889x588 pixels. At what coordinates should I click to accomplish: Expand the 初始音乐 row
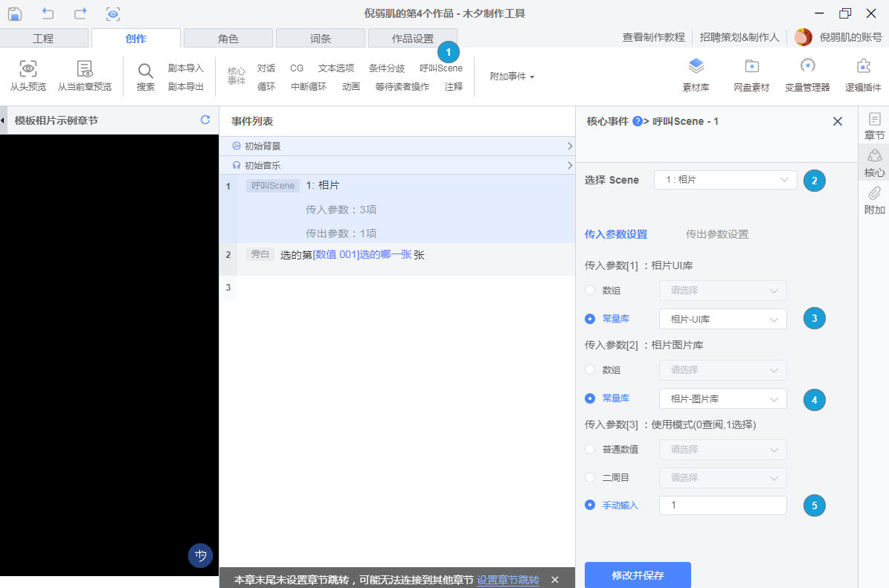pos(569,166)
